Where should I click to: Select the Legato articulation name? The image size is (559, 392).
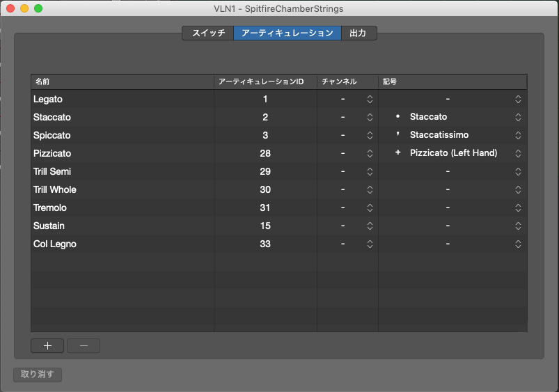[x=48, y=99]
